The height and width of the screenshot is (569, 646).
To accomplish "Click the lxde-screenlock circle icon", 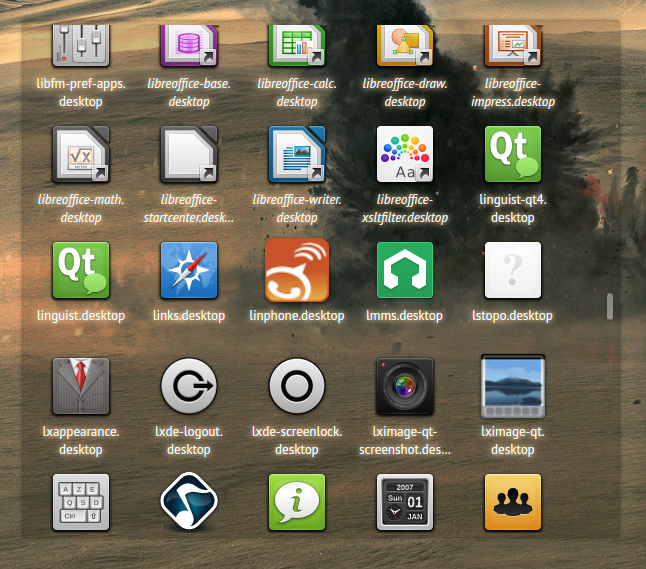I will pyautogui.click(x=297, y=386).
